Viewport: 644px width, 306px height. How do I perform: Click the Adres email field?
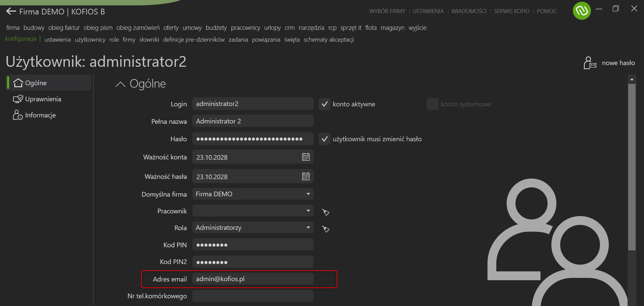253,279
